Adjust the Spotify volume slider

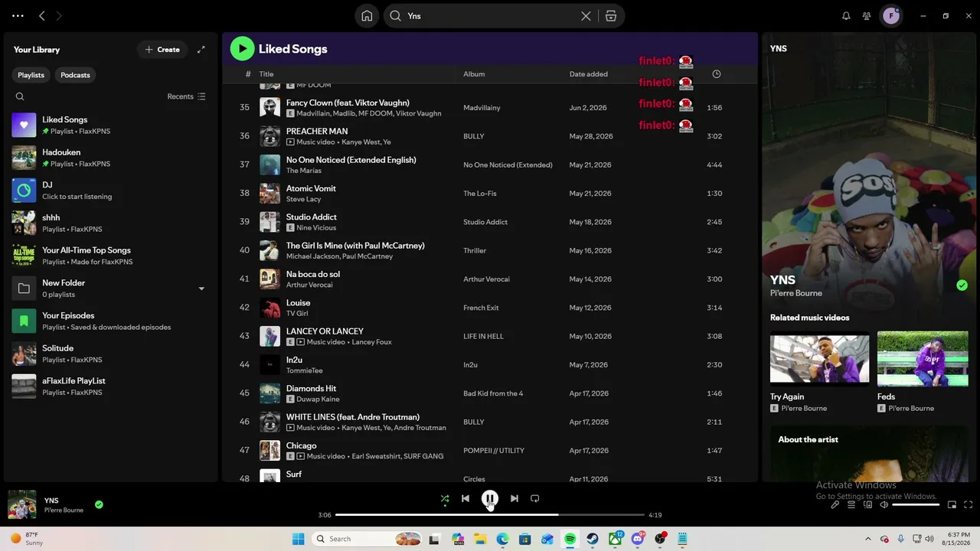click(x=916, y=505)
